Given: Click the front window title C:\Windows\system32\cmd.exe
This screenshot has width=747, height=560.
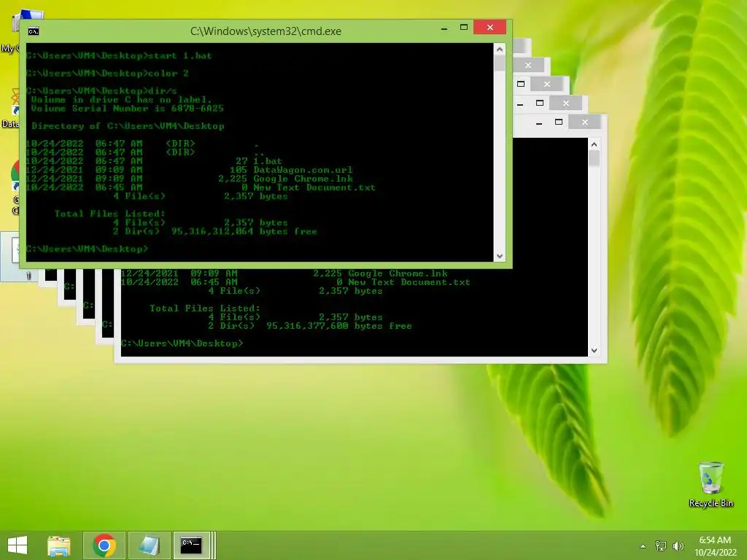Looking at the screenshot, I should tap(266, 31).
